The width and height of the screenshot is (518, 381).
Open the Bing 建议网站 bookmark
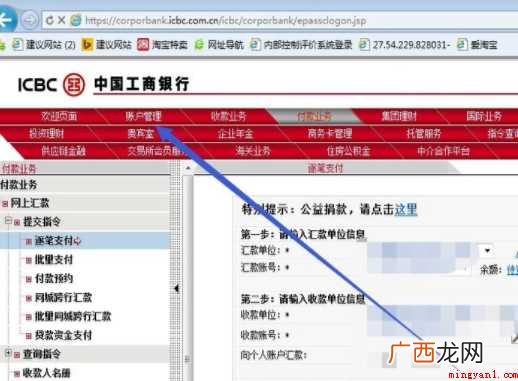coord(107,44)
